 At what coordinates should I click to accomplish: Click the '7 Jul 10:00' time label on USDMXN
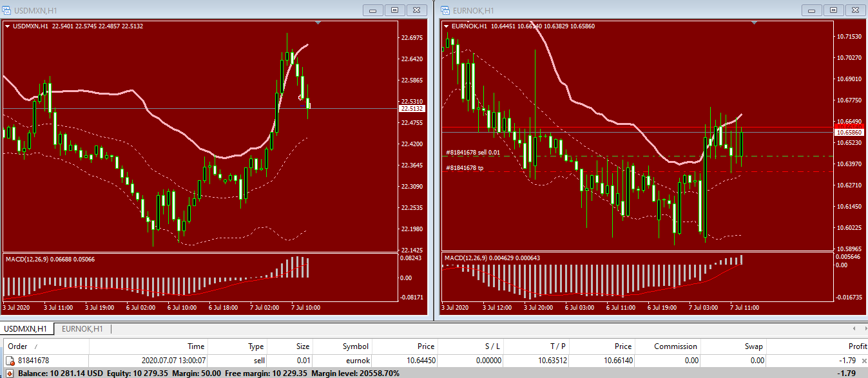[307, 308]
